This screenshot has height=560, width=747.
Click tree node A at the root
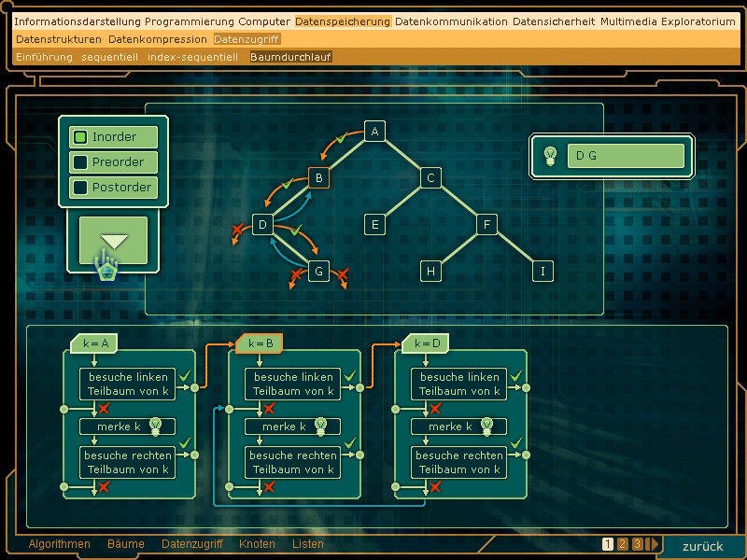pos(374,132)
